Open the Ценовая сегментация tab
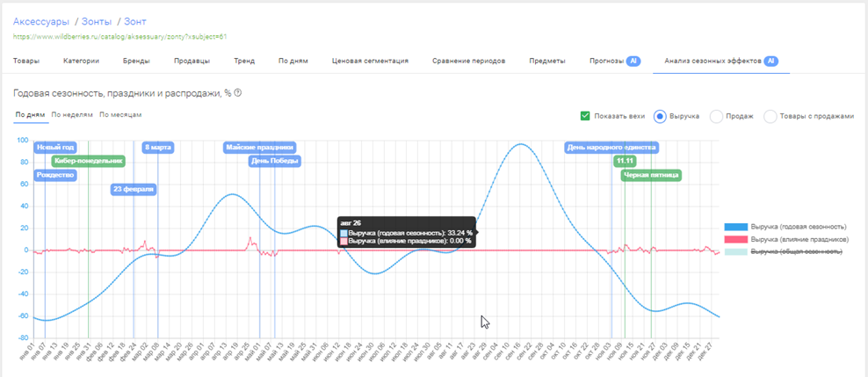 coord(370,61)
